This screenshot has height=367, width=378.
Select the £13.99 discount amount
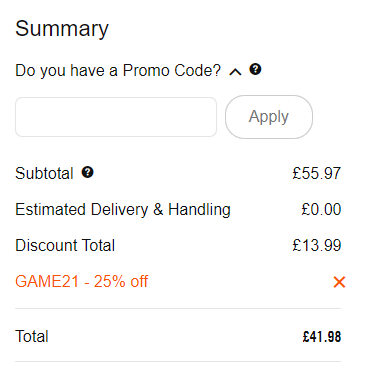(x=317, y=245)
